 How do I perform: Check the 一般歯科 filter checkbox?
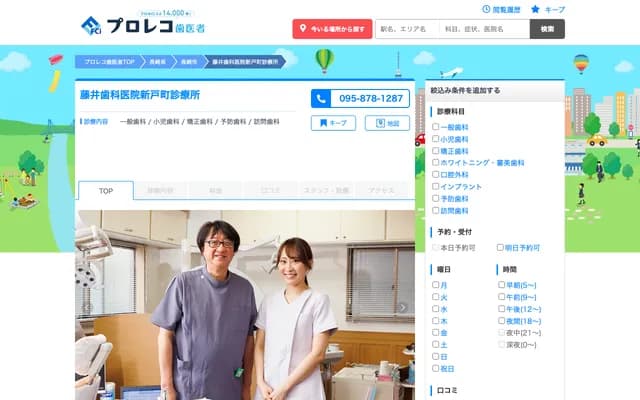(x=436, y=127)
